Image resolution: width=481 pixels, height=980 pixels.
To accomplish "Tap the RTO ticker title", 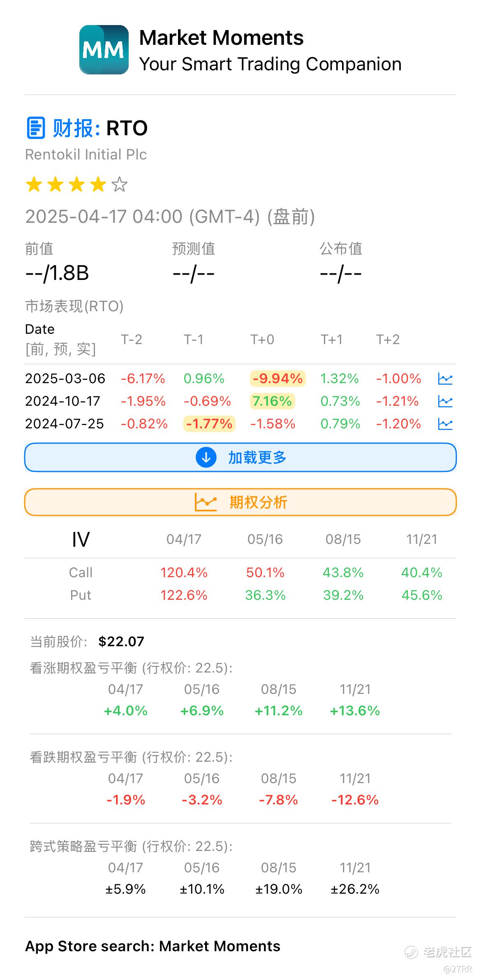I will click(x=127, y=128).
